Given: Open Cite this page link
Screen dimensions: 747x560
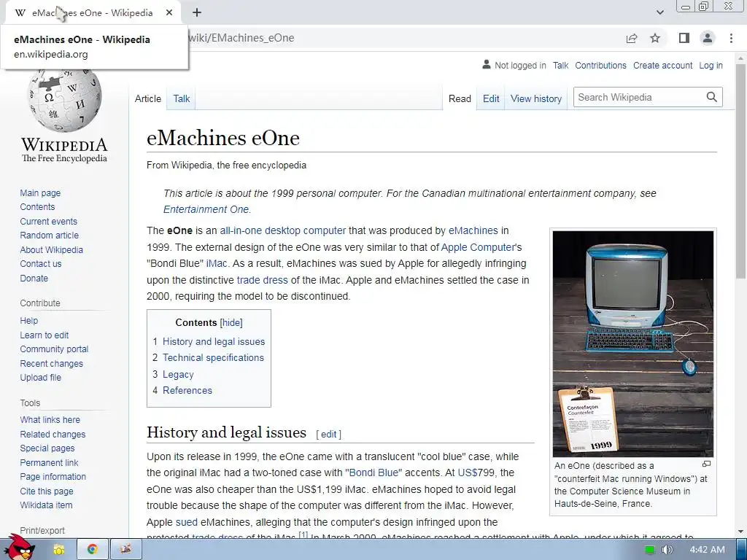Looking at the screenshot, I should point(46,491).
